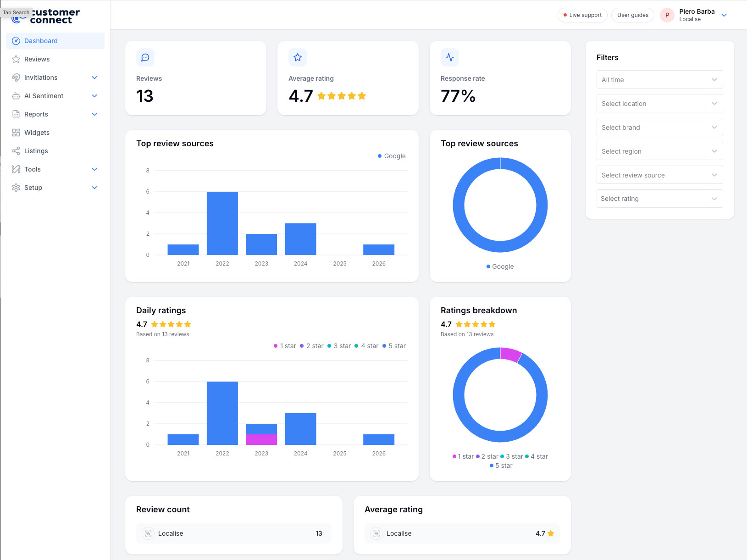The height and width of the screenshot is (560, 747).
Task: Click the Reviews star icon in sidebar
Action: [16, 59]
